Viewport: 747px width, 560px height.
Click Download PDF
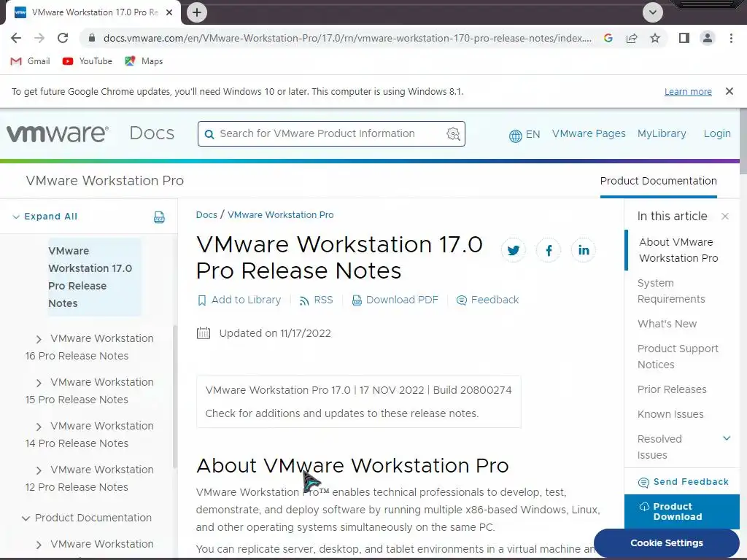(x=395, y=300)
